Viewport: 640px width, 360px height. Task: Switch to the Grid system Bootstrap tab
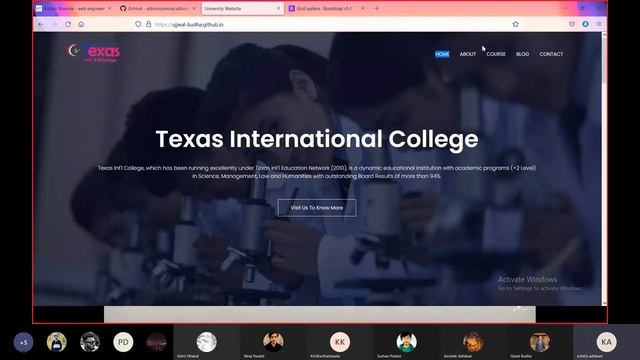pos(327,8)
